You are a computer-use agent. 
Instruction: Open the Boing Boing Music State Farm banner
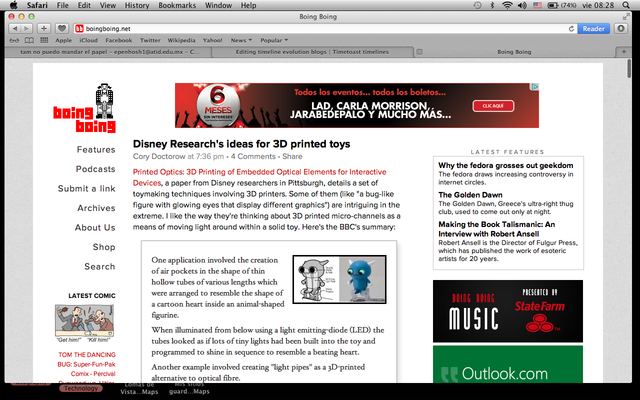click(508, 311)
